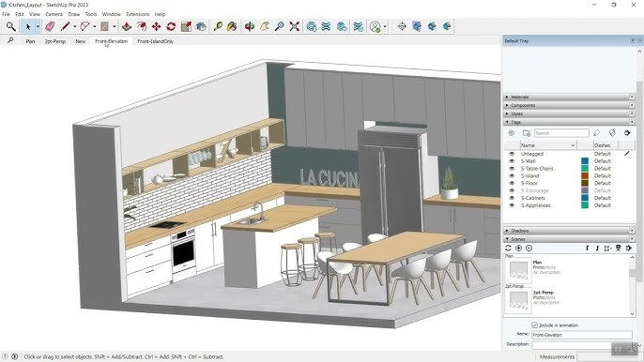Switch to the Front-IslandOnly scene tab

(155, 41)
